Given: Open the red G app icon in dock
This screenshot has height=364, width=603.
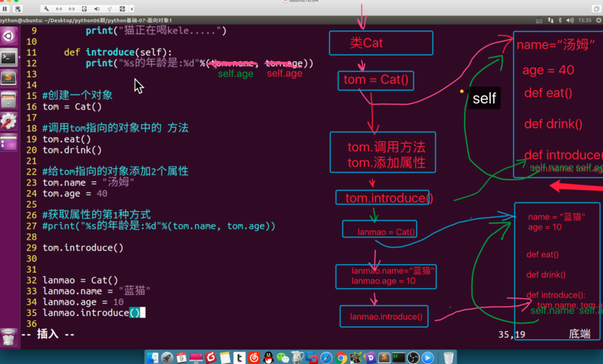Looking at the screenshot, I should (210, 358).
